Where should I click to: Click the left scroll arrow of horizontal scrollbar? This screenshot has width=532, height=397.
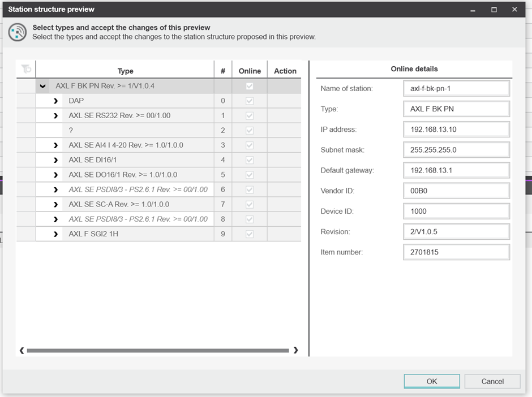tap(22, 351)
